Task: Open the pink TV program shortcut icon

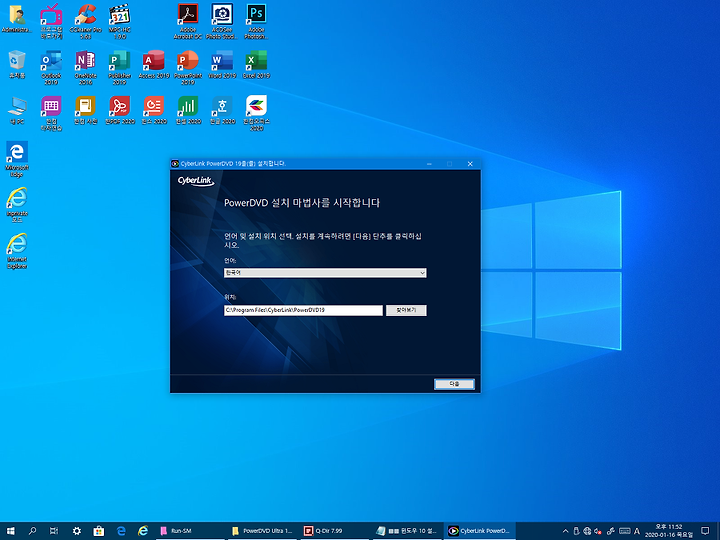Action: tap(51, 22)
